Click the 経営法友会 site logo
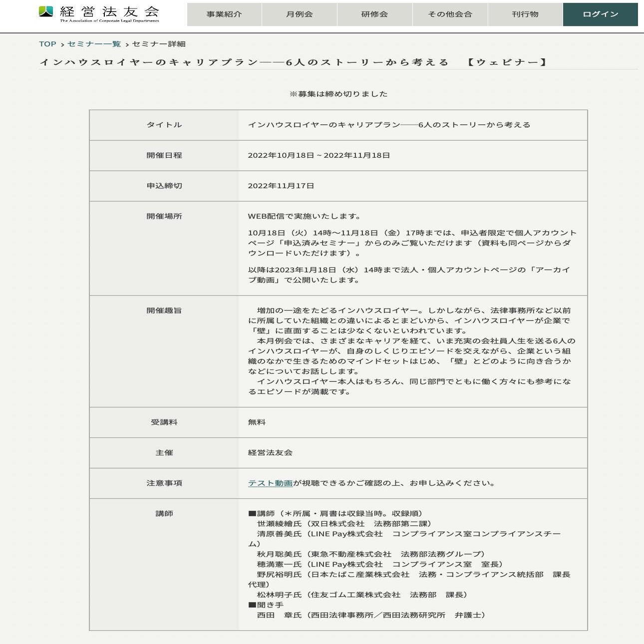644x644 pixels. click(x=99, y=14)
